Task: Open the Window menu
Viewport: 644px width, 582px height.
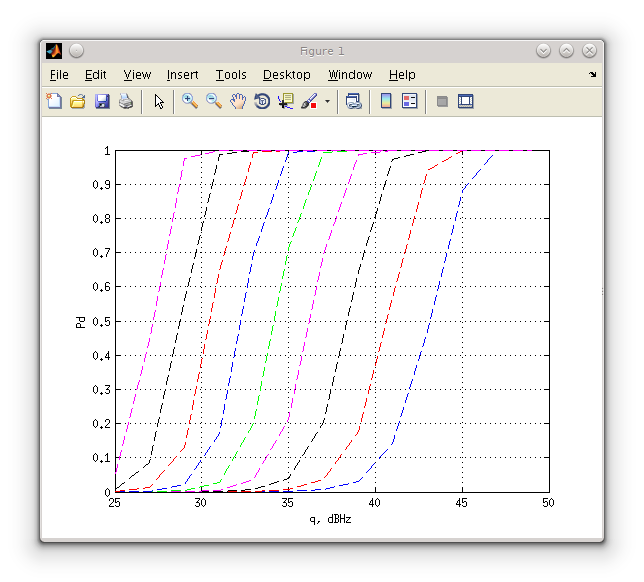Action: click(x=350, y=75)
